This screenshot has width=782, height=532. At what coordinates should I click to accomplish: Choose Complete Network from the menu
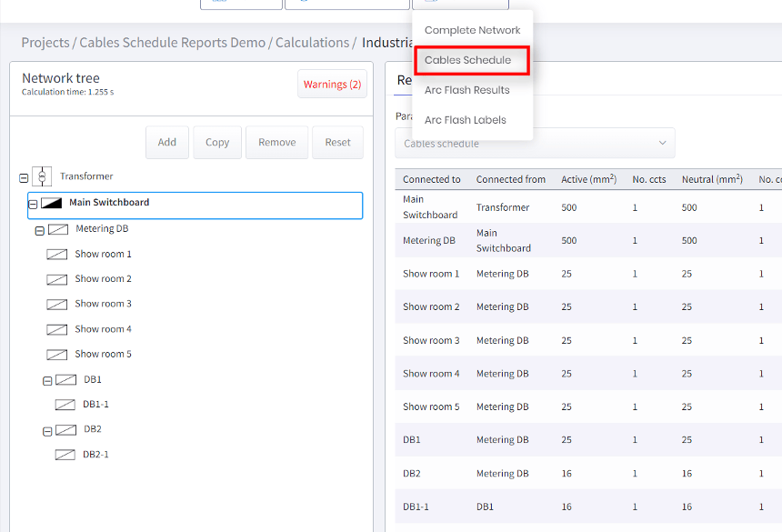pyautogui.click(x=472, y=30)
